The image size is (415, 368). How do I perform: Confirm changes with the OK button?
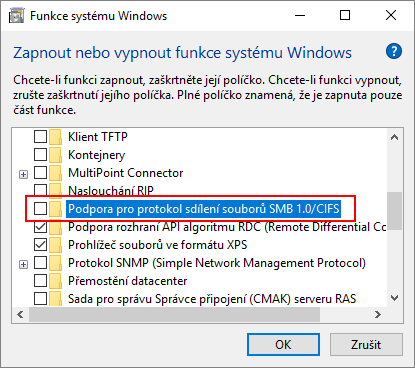(x=283, y=344)
